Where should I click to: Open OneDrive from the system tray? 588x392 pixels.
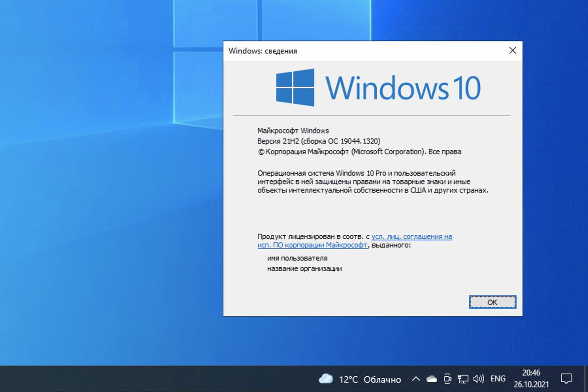tap(431, 379)
